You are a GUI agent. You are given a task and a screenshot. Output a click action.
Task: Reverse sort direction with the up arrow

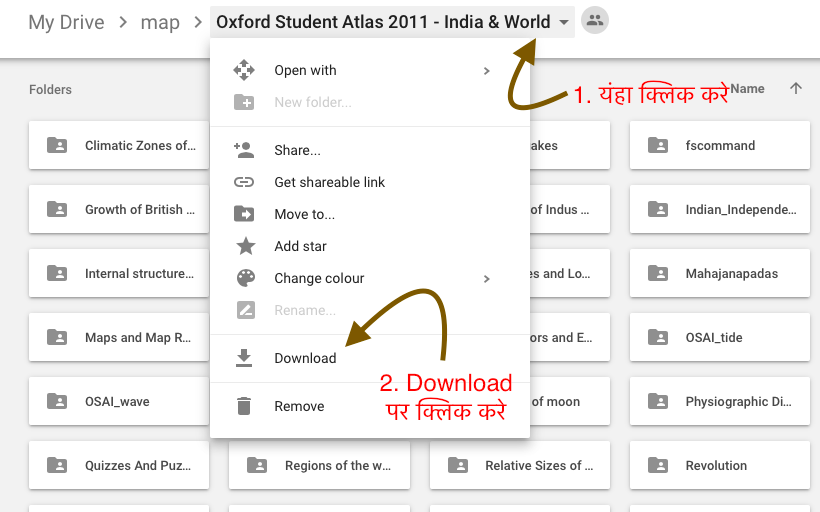pos(795,88)
